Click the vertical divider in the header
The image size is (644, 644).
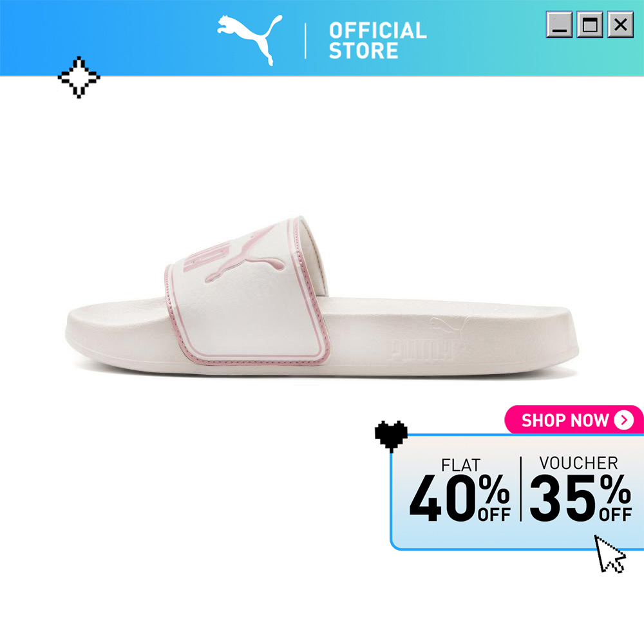coord(305,41)
